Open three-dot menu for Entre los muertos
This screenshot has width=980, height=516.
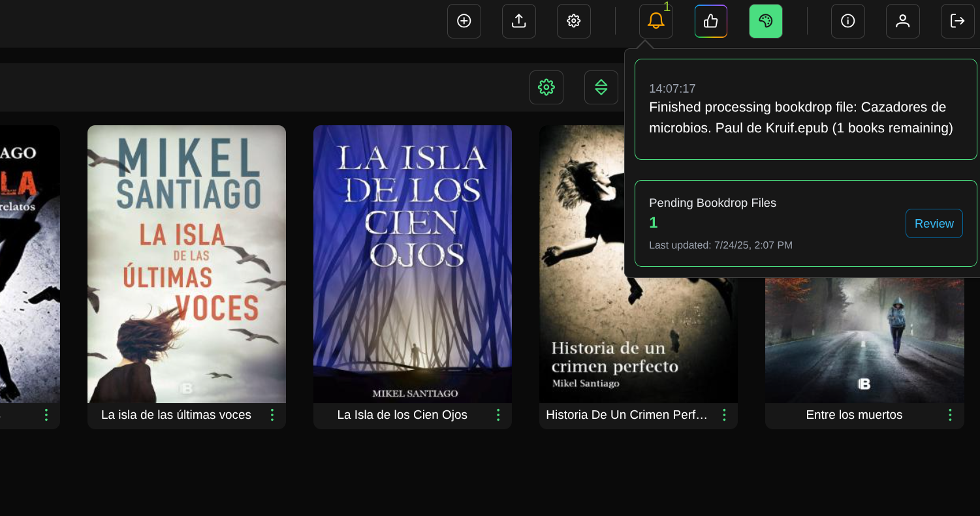pos(950,415)
